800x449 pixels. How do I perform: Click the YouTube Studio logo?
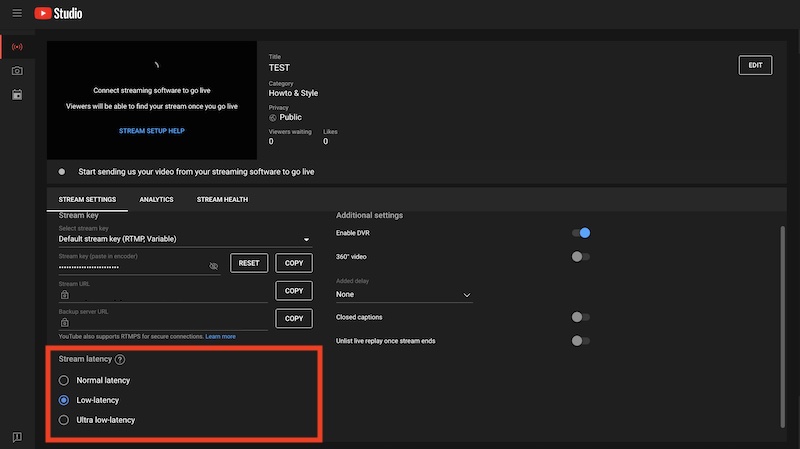pyautogui.click(x=58, y=13)
